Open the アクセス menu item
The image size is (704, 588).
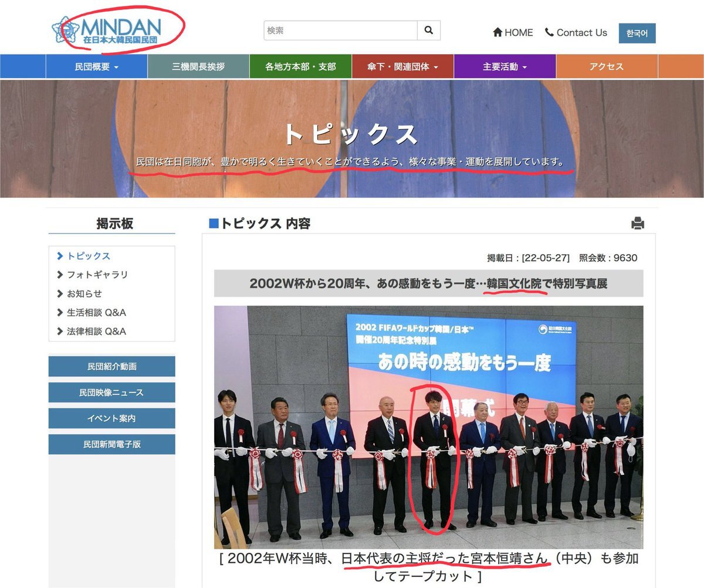point(607,66)
